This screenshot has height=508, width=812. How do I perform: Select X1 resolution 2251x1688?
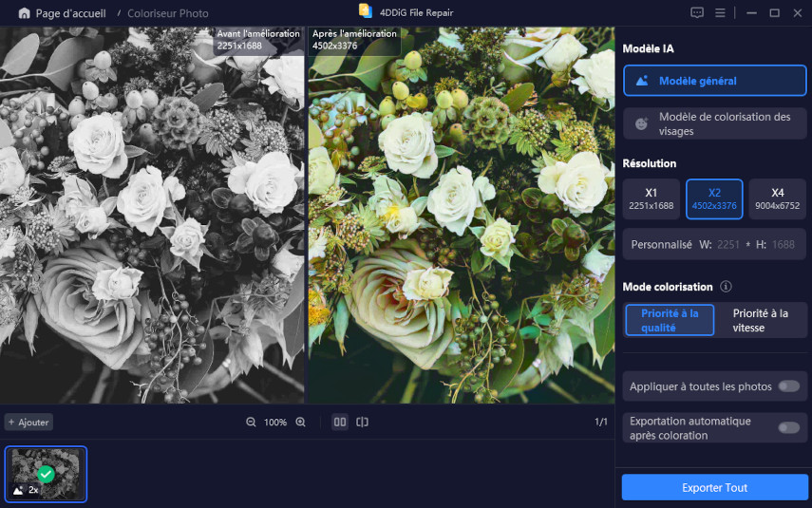click(651, 198)
